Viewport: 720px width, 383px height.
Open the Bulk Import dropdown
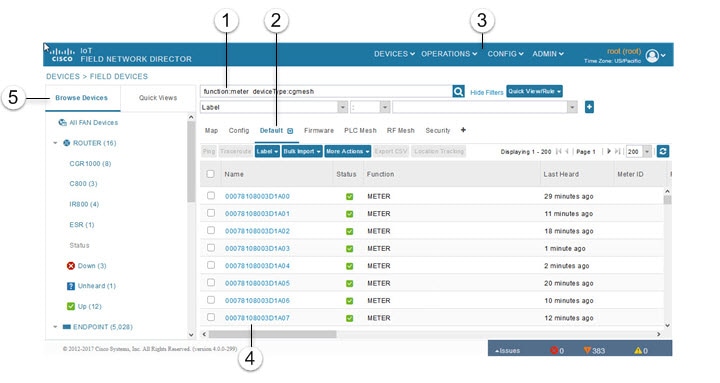pos(302,151)
